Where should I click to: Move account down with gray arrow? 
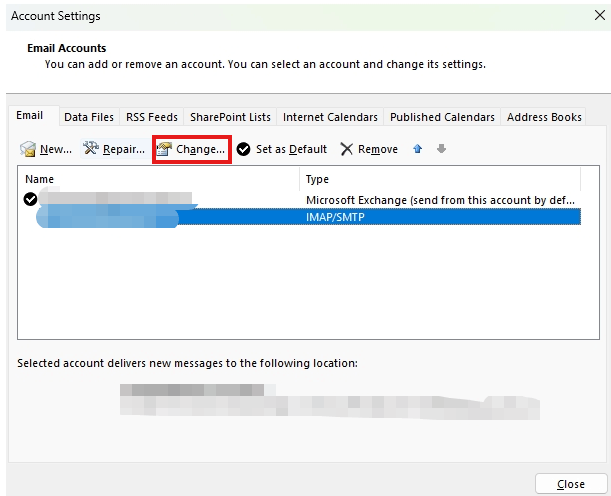point(441,149)
